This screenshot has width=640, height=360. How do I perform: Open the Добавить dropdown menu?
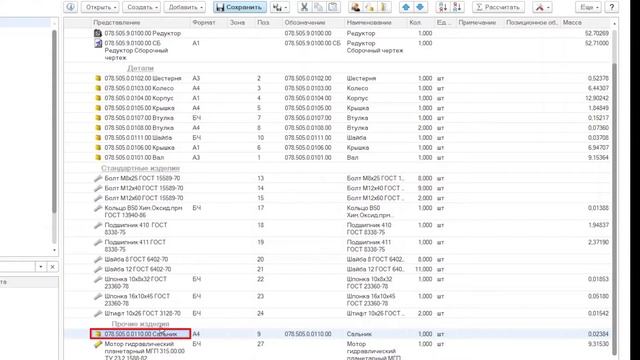tap(184, 7)
